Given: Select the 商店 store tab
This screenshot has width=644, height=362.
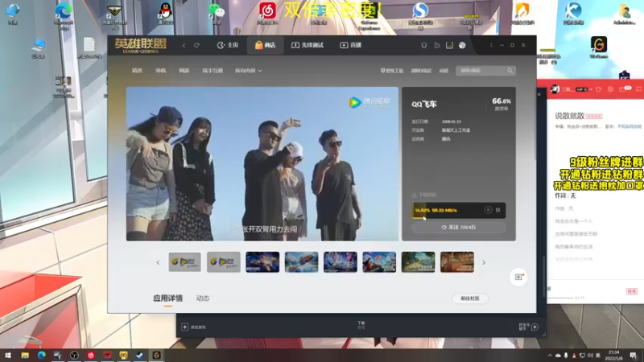Looking at the screenshot, I should coord(265,45).
